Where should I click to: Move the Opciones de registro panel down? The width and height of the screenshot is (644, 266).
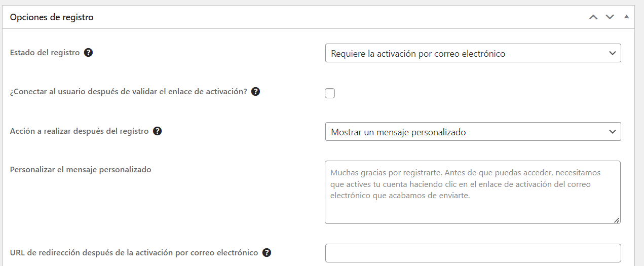point(610,17)
